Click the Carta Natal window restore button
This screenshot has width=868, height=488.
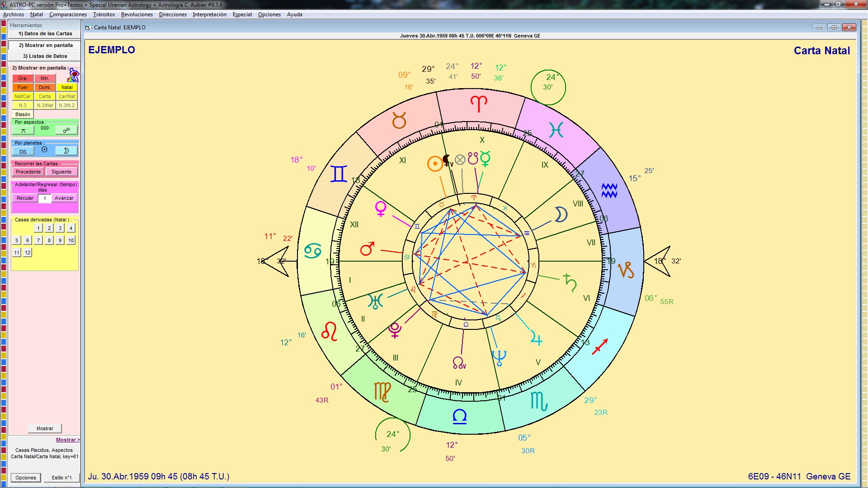coord(834,28)
